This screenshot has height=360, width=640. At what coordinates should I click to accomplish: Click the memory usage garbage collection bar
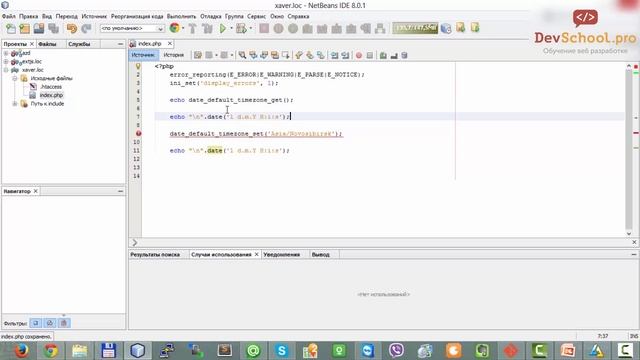coord(415,28)
